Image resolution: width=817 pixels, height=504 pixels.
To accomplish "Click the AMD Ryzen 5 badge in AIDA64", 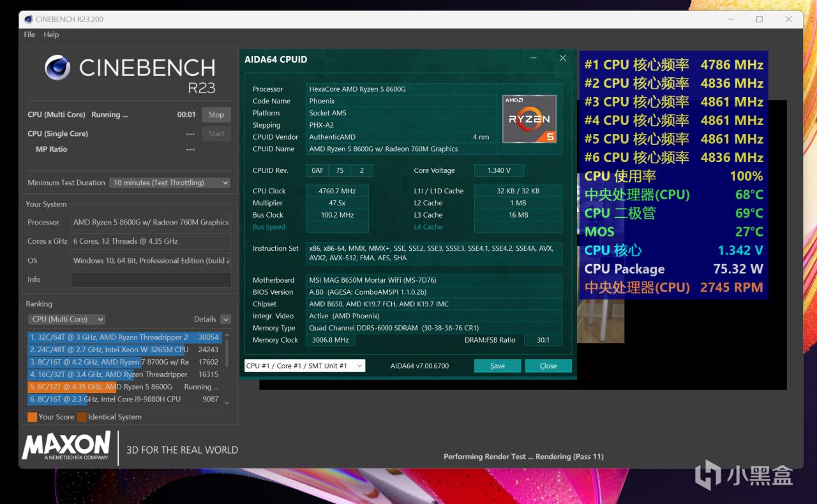I will click(x=529, y=119).
